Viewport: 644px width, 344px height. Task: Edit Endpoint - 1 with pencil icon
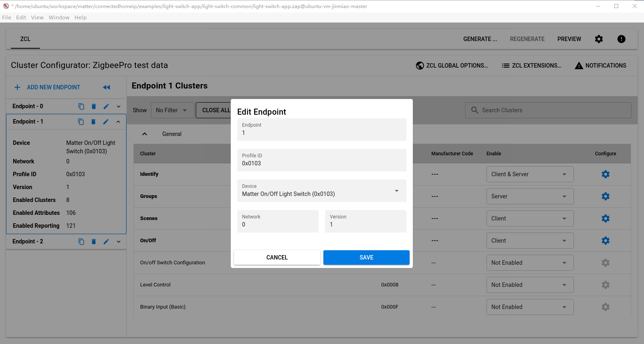coord(106,122)
